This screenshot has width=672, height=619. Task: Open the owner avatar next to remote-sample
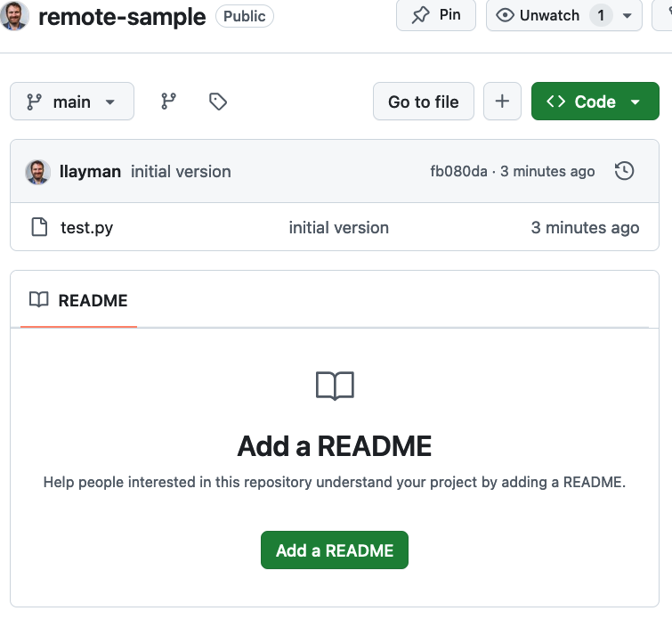tap(14, 15)
